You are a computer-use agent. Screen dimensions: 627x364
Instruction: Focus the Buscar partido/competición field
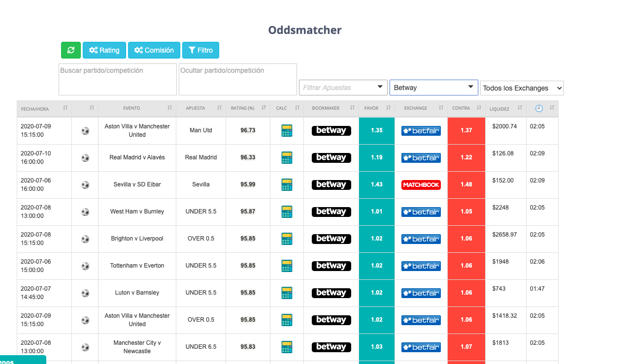[118, 79]
